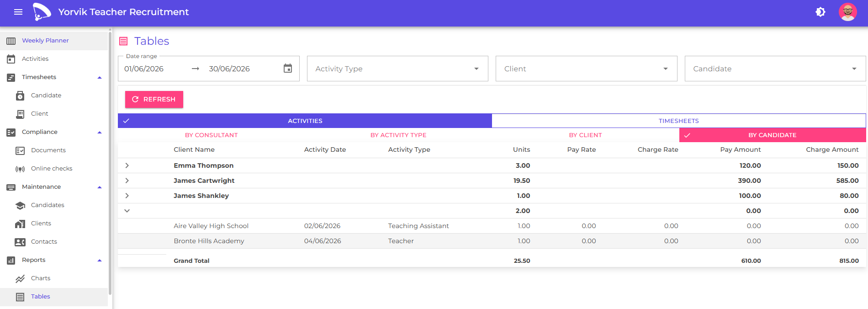The image size is (868, 309).
Task: Open the Candidate filter dropdown
Action: point(775,69)
